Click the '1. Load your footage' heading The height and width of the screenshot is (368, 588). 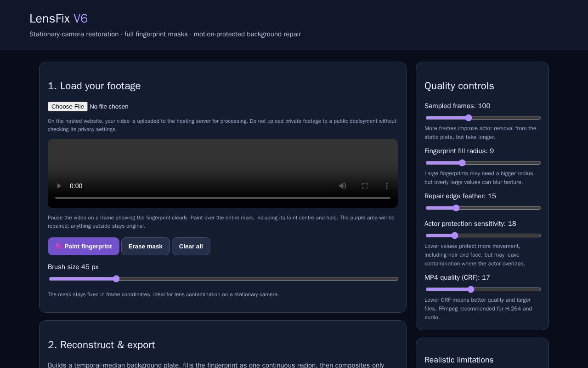pyautogui.click(x=94, y=86)
